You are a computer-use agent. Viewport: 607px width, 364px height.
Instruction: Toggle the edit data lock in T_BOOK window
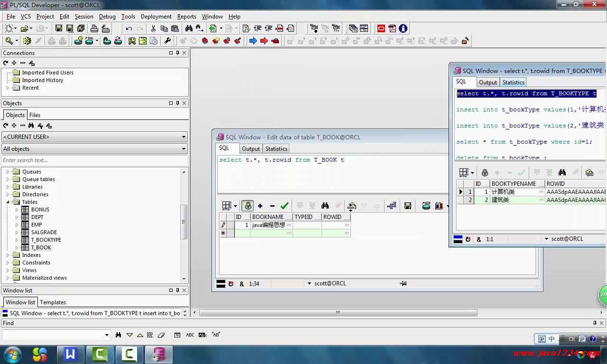(248, 206)
